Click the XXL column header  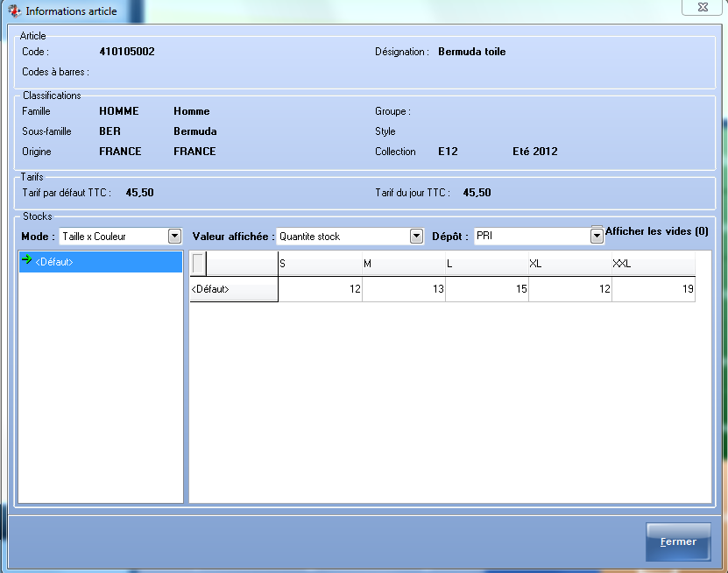point(653,264)
